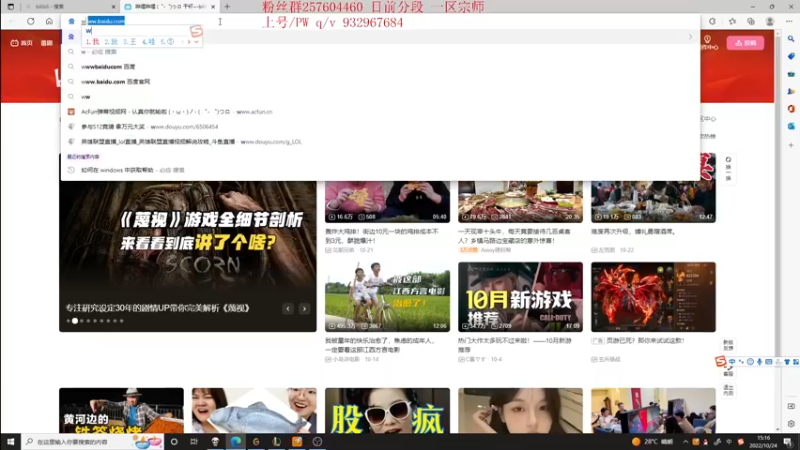Viewport: 800px width, 450px height.
Task: Open the 10月新游戏推荐 video thumbnail
Action: [x=520, y=297]
